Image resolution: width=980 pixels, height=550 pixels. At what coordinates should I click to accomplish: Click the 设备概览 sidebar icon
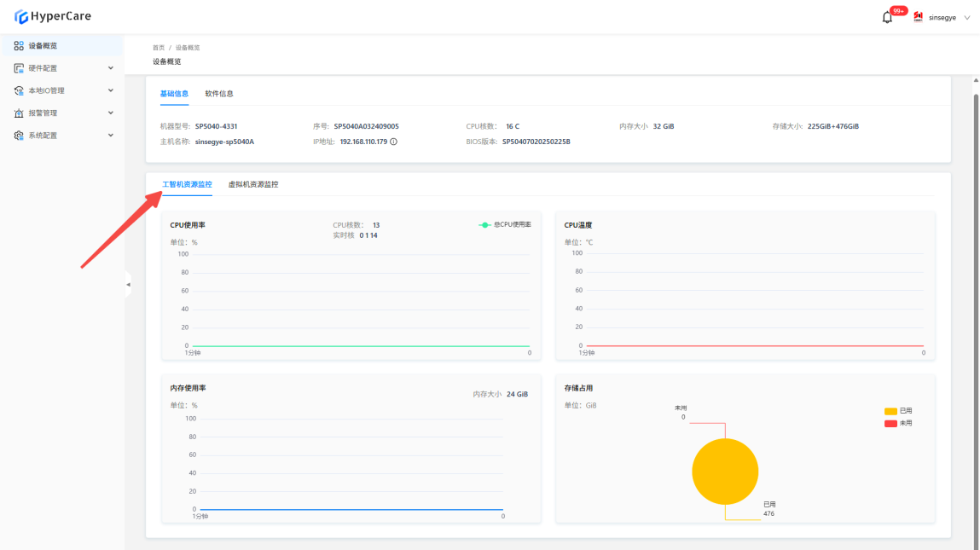[19, 46]
